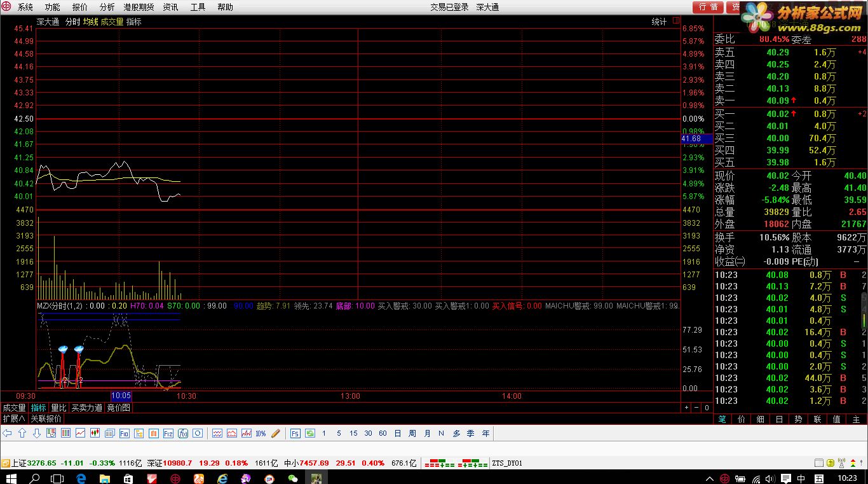Open the 系统 menu
Viewport: 868px width, 484px height.
click(x=25, y=7)
